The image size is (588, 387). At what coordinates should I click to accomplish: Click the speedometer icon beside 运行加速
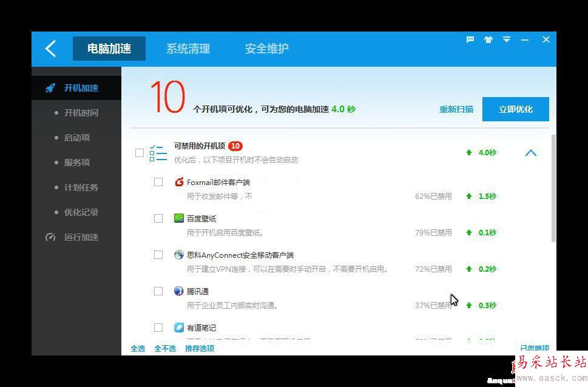(x=50, y=237)
